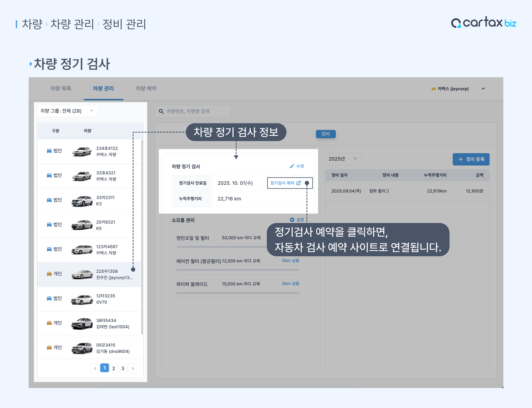
Task: Expand the 카택스 (jeycorp) account chevron
Action: 483,89
